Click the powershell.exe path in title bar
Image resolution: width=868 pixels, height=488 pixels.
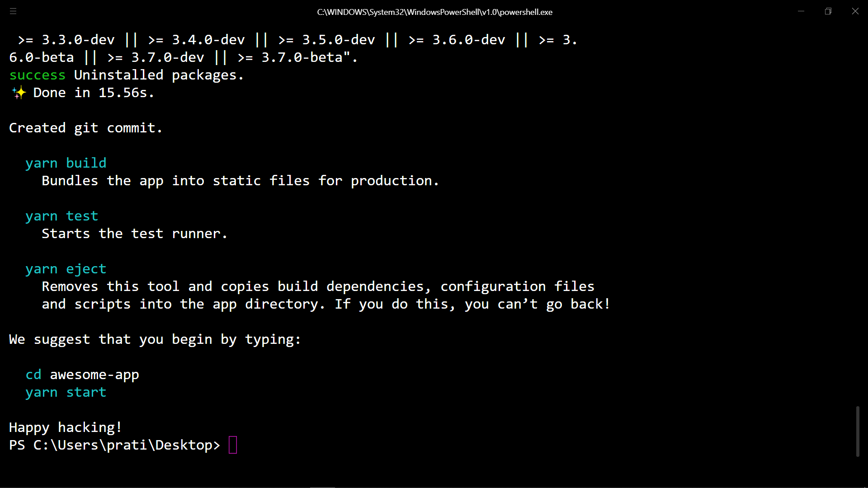tap(434, 12)
